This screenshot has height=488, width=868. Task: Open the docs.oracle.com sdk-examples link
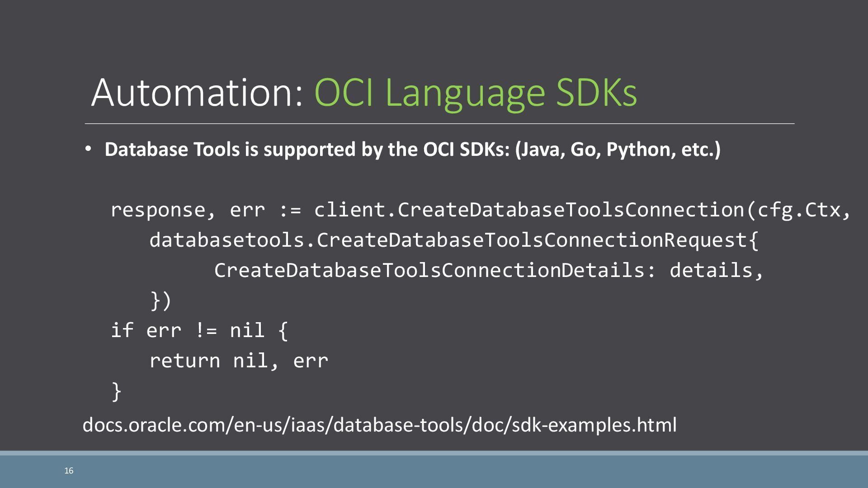tap(380, 425)
